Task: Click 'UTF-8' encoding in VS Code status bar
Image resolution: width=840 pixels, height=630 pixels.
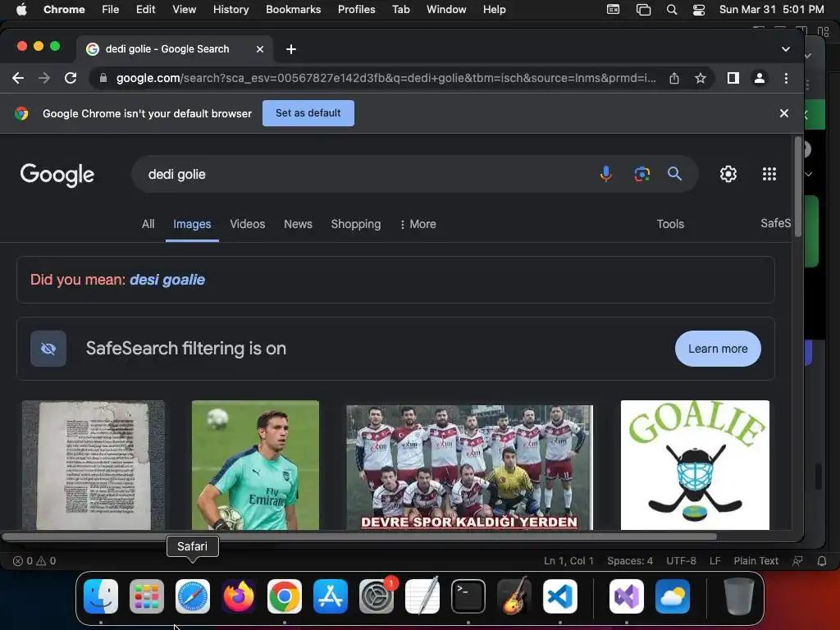Action: pyautogui.click(x=681, y=561)
